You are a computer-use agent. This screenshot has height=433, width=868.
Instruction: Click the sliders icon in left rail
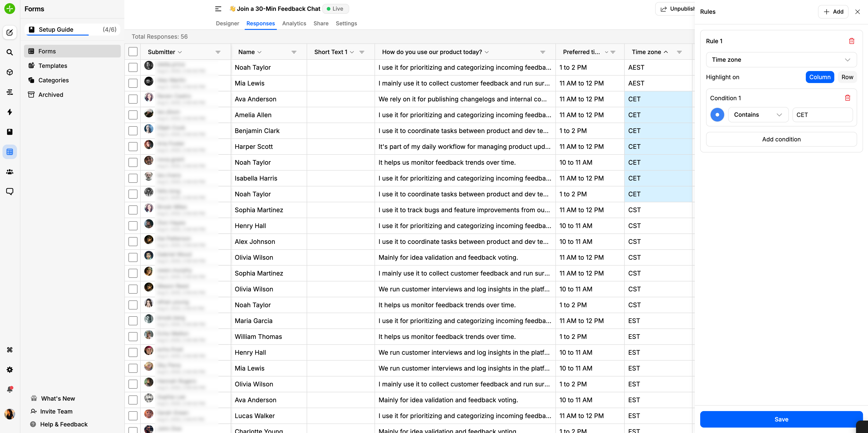pos(10,92)
